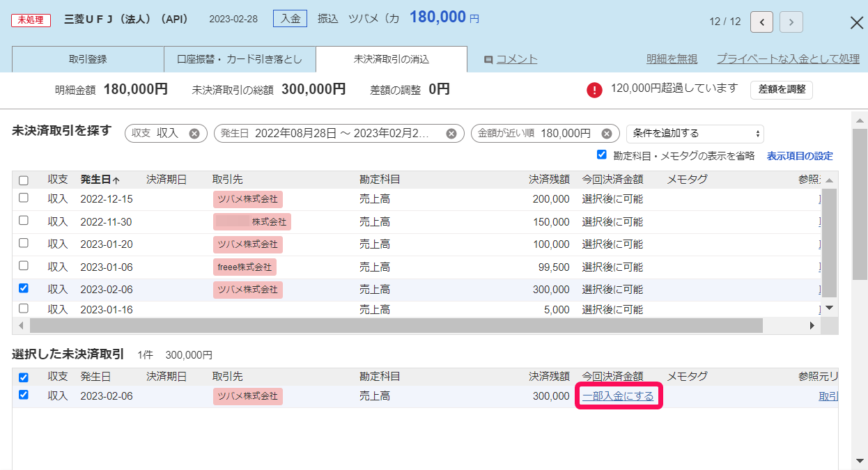868x470 pixels.
Task: Toggle select-all checkbox in search results header
Action: (24, 180)
